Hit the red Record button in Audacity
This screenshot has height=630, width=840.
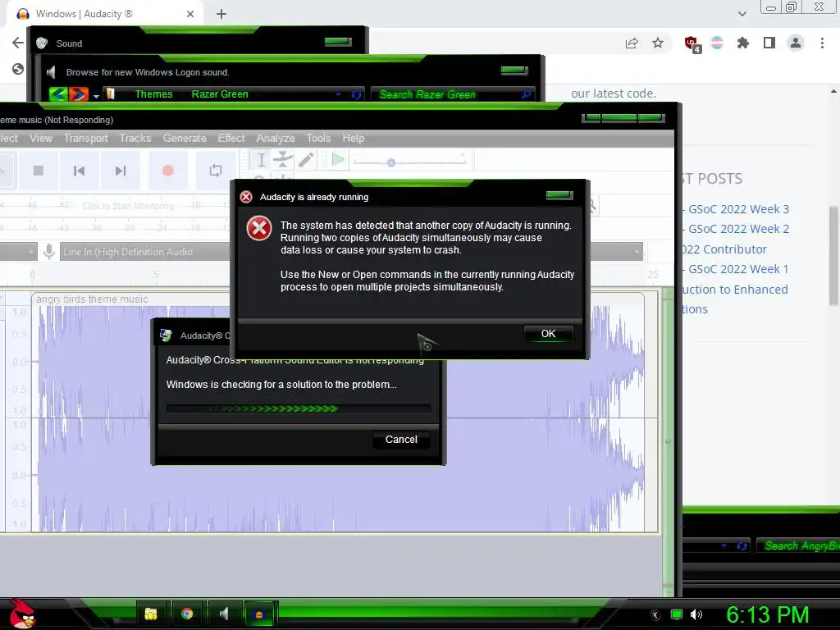[x=167, y=171]
